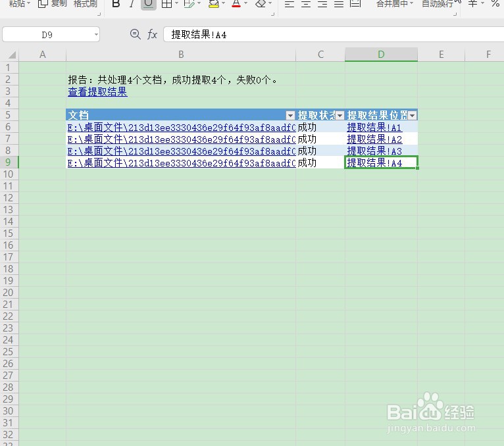Select row 9 header
Image resolution: width=504 pixels, height=446 pixels.
pyautogui.click(x=9, y=162)
